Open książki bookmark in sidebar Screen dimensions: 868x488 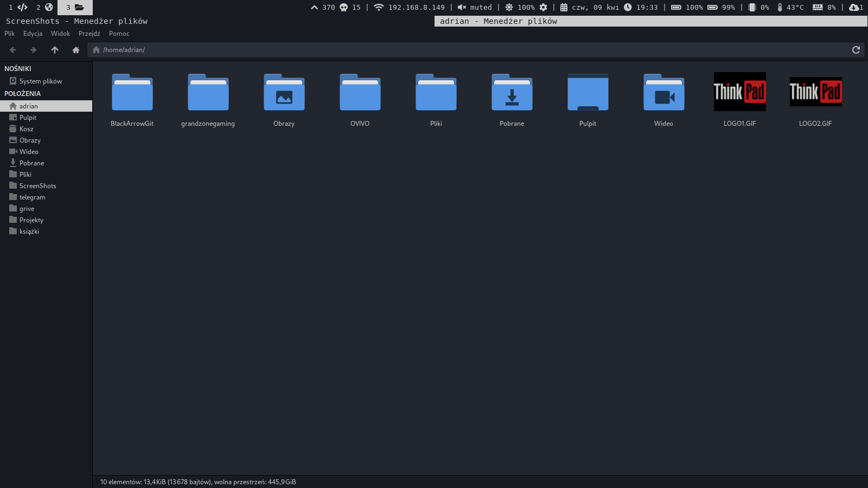pyautogui.click(x=46, y=232)
